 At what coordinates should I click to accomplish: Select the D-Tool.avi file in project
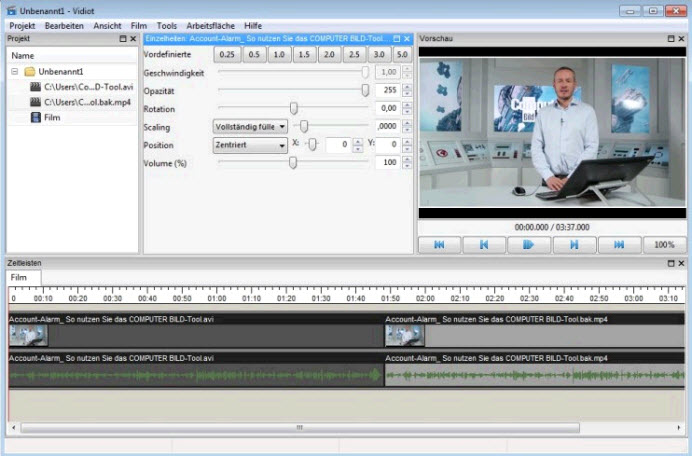[x=81, y=87]
